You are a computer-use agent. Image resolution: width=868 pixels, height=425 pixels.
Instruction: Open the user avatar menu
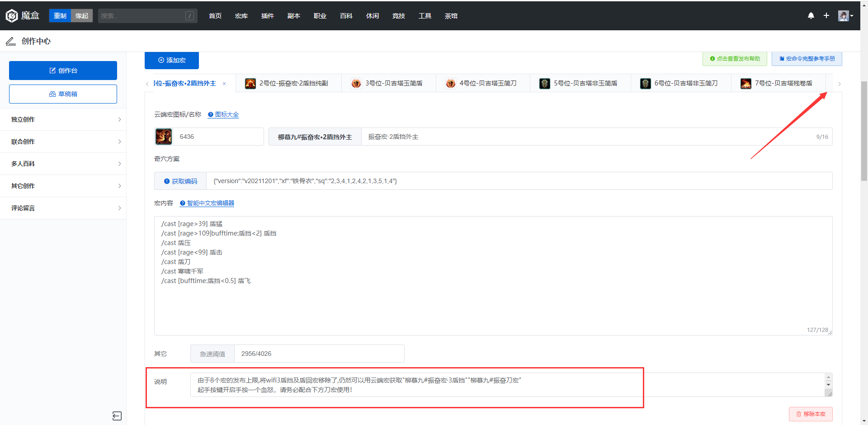[844, 15]
